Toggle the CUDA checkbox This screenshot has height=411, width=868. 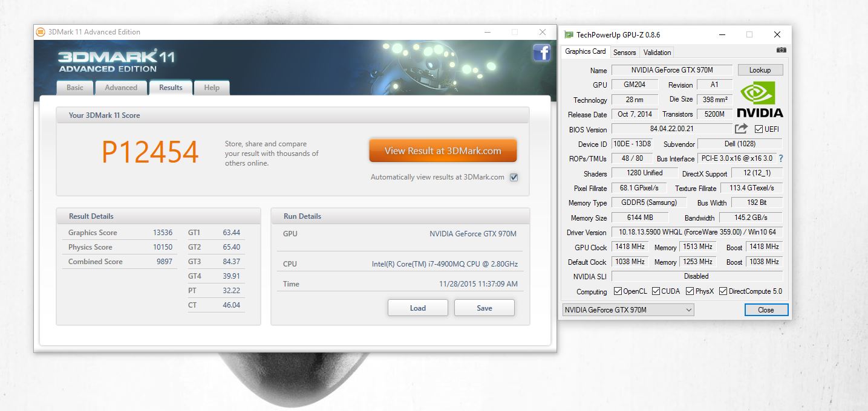click(656, 291)
